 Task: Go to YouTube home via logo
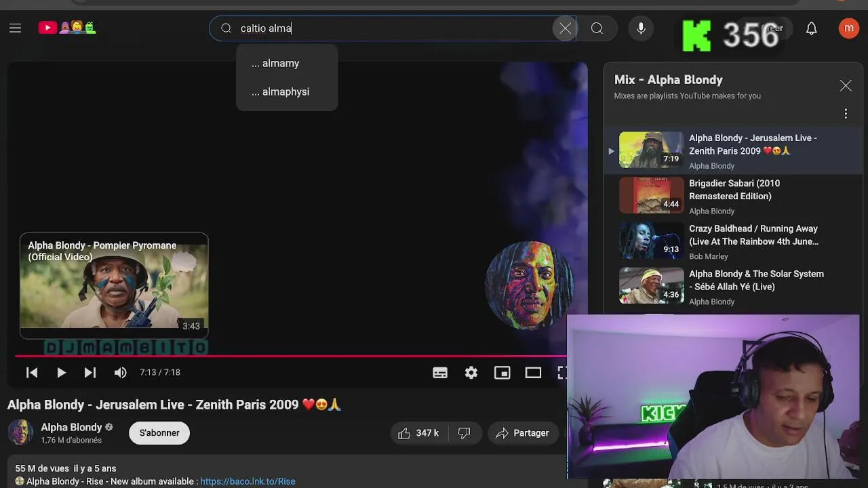pyautogui.click(x=67, y=28)
